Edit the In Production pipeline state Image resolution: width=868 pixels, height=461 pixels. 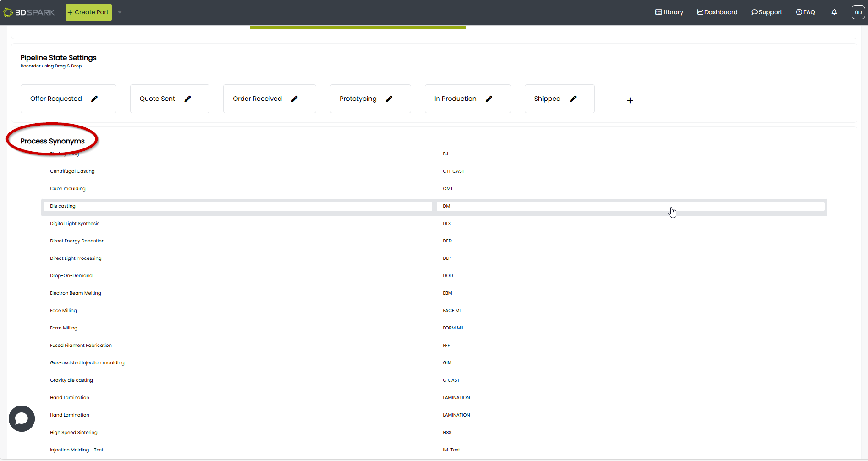(x=489, y=99)
